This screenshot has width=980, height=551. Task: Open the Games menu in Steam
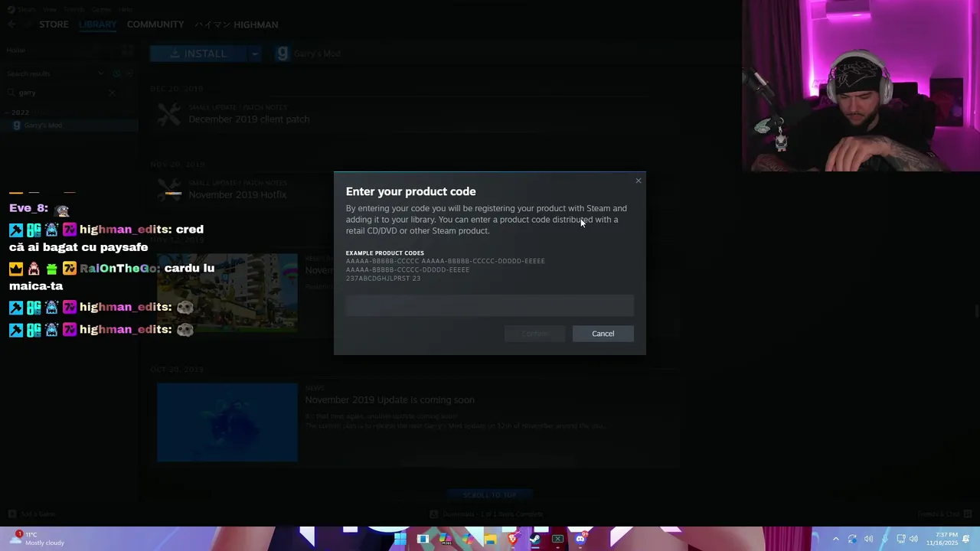click(101, 9)
